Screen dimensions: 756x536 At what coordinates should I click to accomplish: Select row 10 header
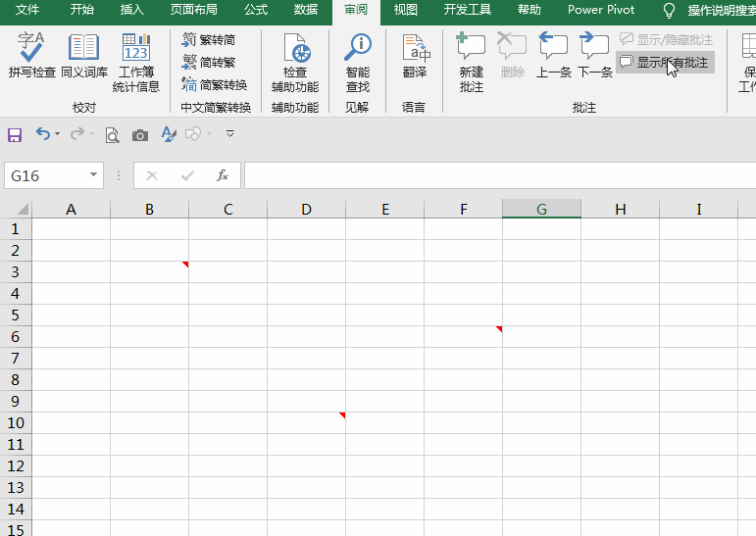(x=16, y=422)
